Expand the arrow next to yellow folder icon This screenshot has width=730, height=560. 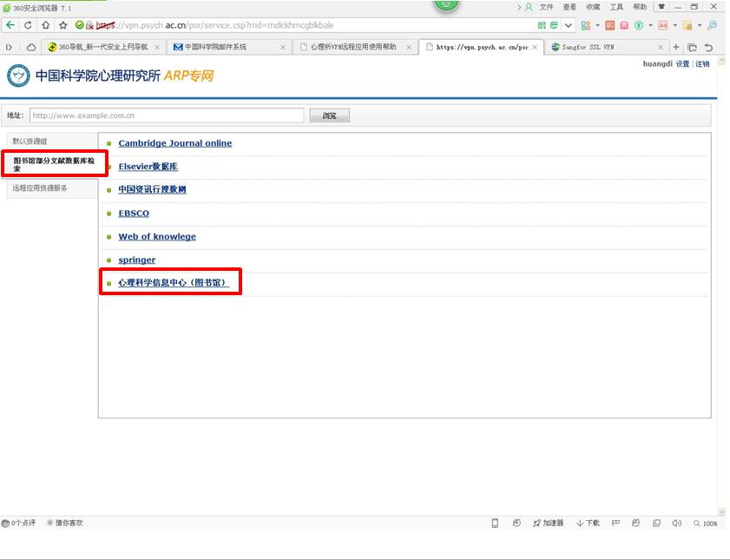tap(700, 25)
